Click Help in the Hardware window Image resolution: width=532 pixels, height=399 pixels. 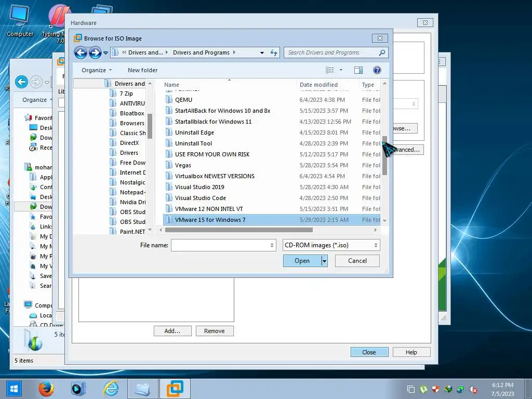411,352
